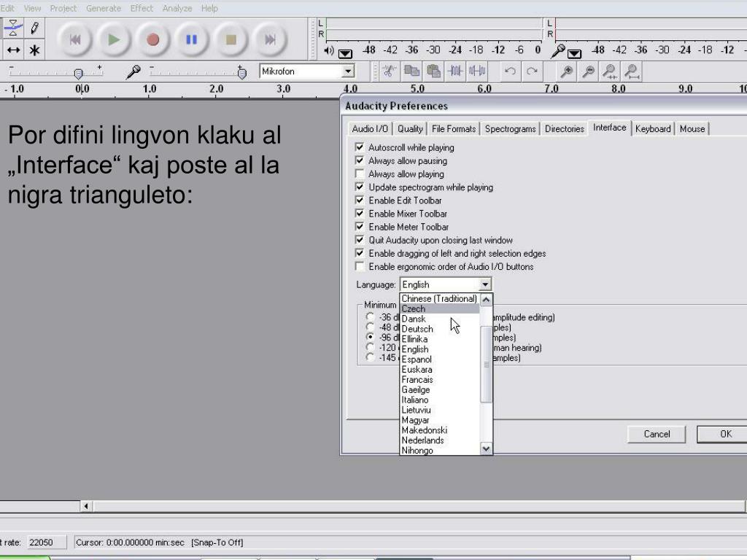The height and width of the screenshot is (560, 747).
Task: Select the Envelope tool
Action: 13,28
